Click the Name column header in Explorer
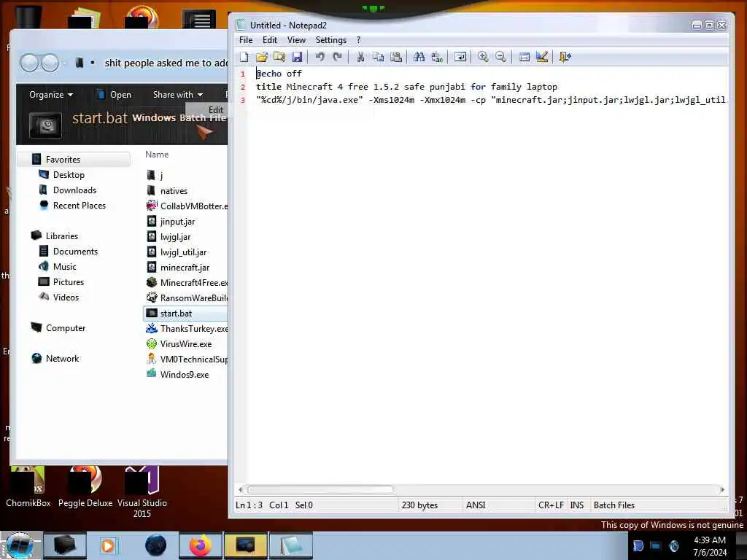The image size is (747, 560). click(x=157, y=155)
